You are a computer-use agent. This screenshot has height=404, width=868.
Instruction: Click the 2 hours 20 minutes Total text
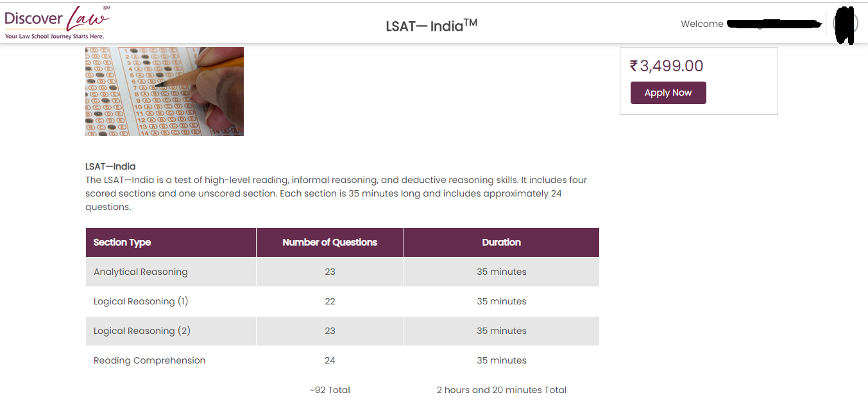502,390
